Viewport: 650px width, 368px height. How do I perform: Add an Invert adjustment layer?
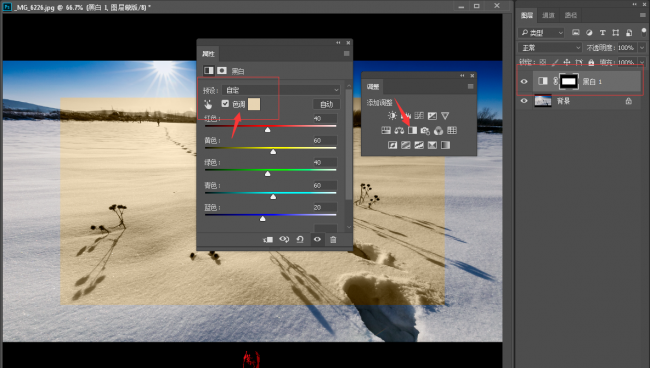coord(392,145)
